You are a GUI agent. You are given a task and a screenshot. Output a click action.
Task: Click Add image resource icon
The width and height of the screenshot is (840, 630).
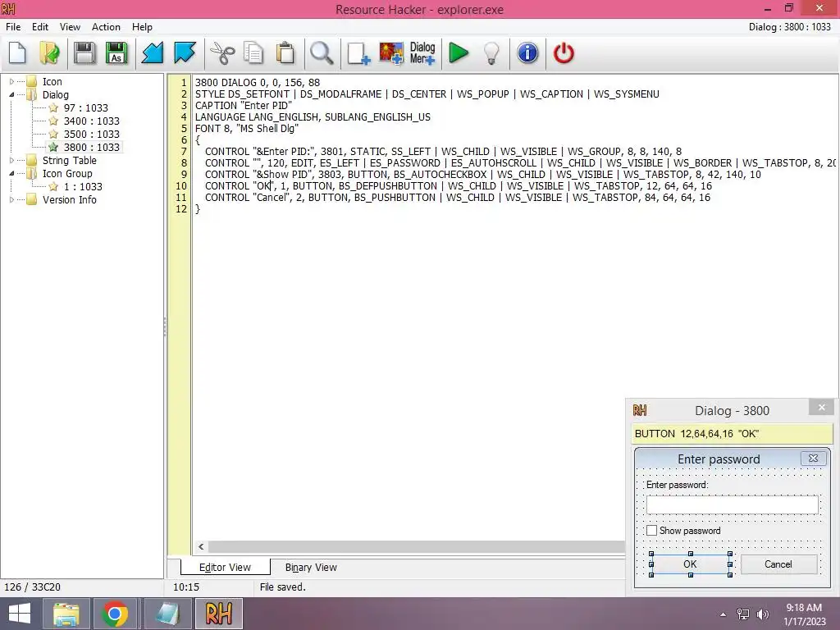(391, 53)
